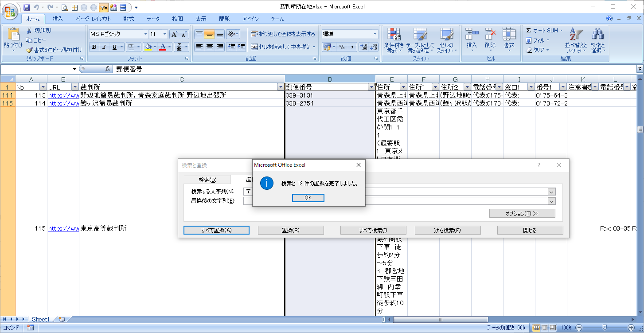
Task: Expand the 検索する文字列 combo box arrow
Action: coord(551,192)
